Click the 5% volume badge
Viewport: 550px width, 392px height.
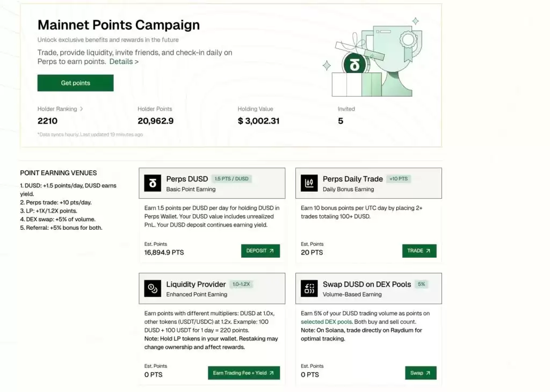[421, 284]
